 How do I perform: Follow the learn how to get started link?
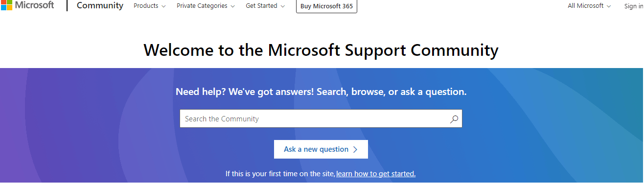click(376, 174)
